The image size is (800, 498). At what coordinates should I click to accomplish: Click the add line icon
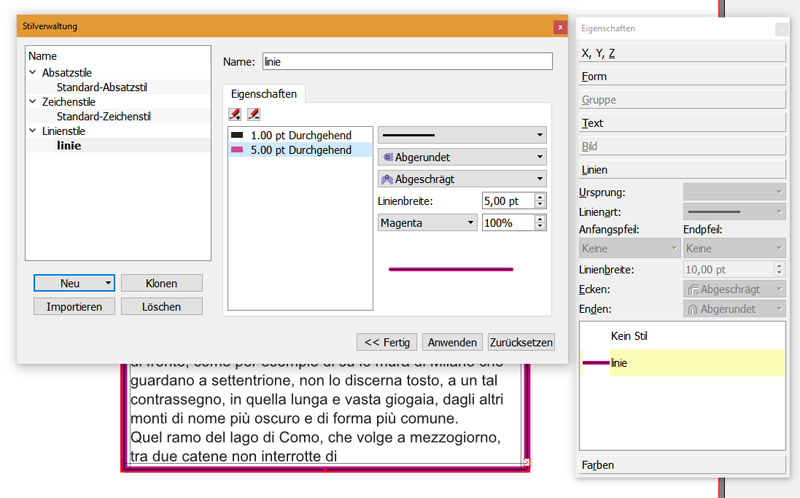235,114
